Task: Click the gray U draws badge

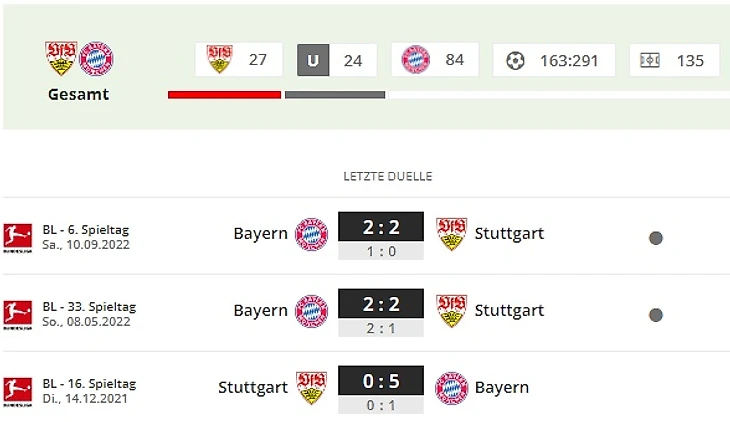Action: coord(313,60)
